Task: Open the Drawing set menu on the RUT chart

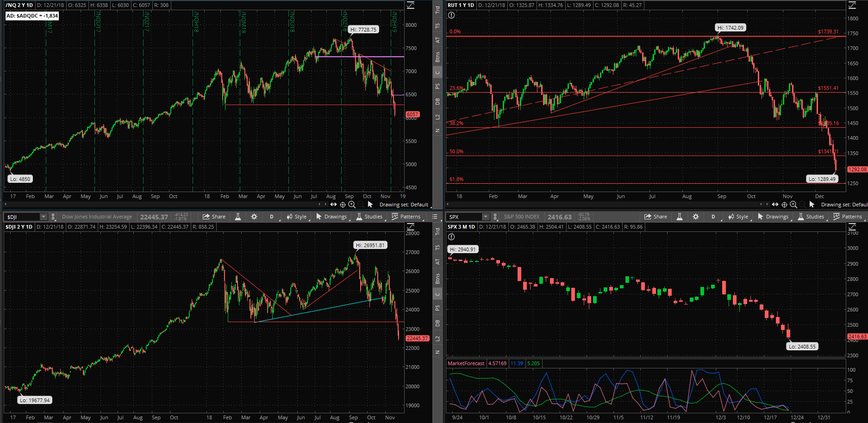Action: tap(844, 205)
